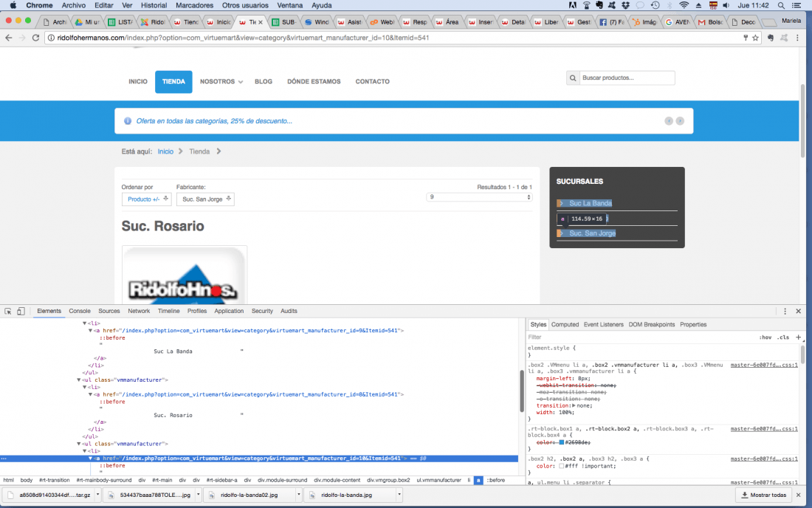Bookmark this page with the star icon
This screenshot has height=508, width=812.
click(756, 38)
